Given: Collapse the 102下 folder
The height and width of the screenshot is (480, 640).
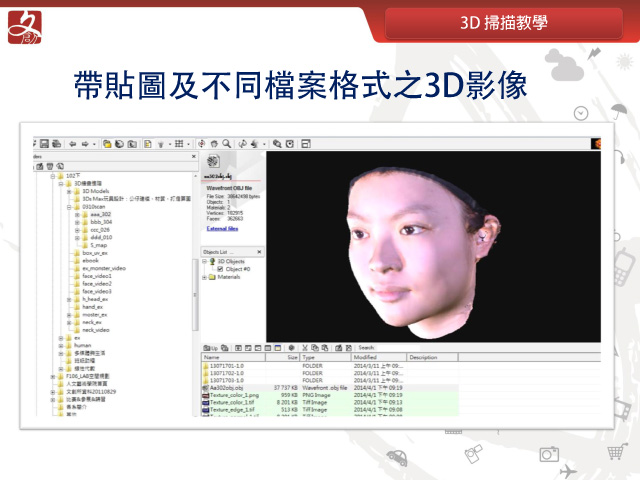Looking at the screenshot, I should 53,176.
